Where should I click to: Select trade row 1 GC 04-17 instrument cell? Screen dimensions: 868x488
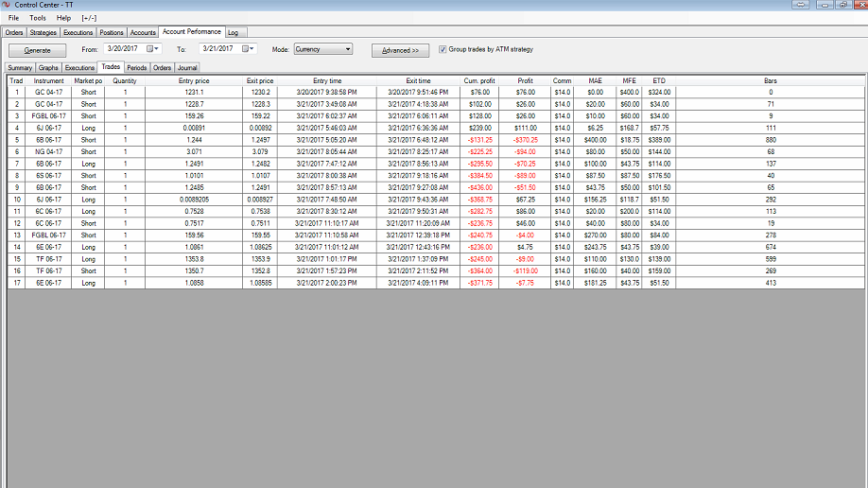tap(49, 93)
